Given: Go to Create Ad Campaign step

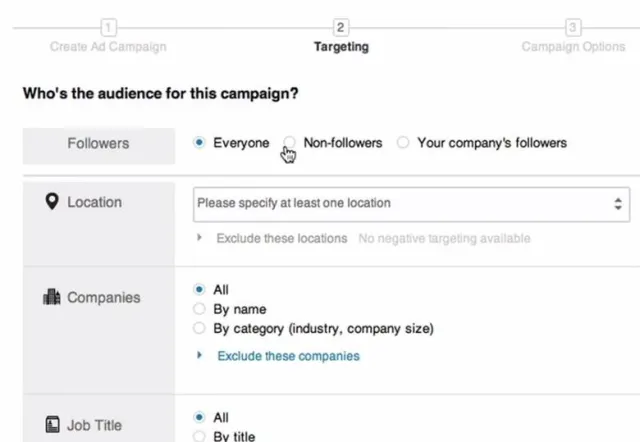Looking at the screenshot, I should 109,47.
